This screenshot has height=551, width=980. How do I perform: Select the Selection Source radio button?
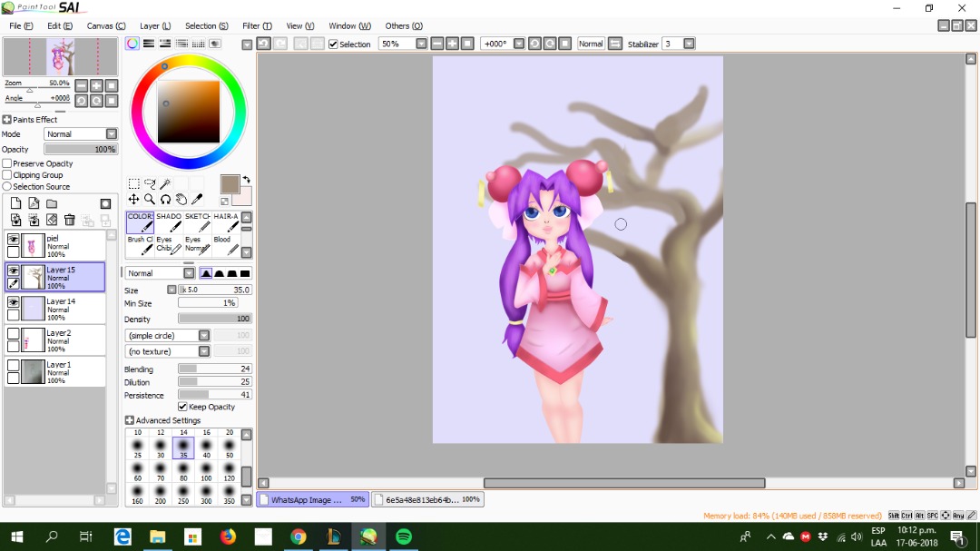pyautogui.click(x=7, y=186)
